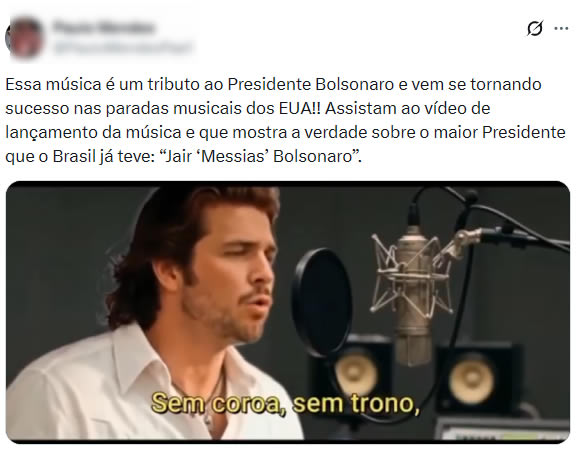Image resolution: width=580 pixels, height=459 pixels.
Task: Open the author's blurred username handle
Action: 122,47
